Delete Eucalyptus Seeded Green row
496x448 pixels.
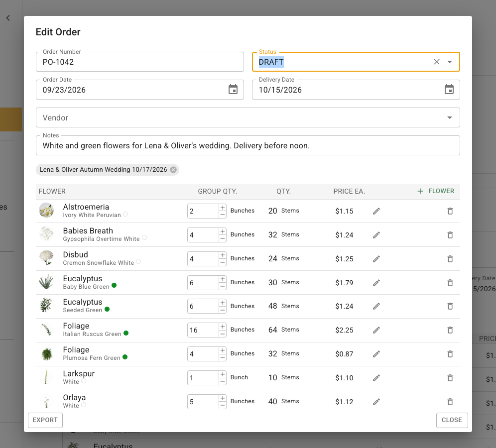[450, 306]
